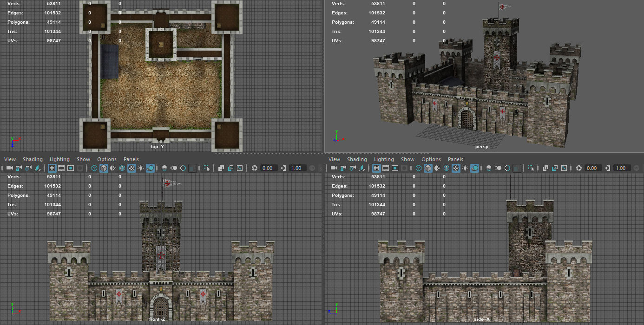This screenshot has height=325, width=644.
Task: Open Panels menu of side panel
Action: coord(456,159)
